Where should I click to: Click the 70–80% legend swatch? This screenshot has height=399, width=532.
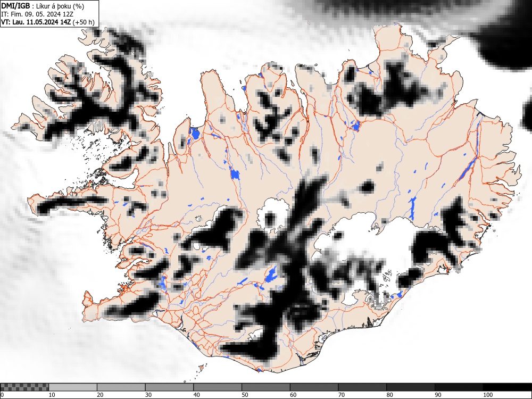tap(362, 387)
